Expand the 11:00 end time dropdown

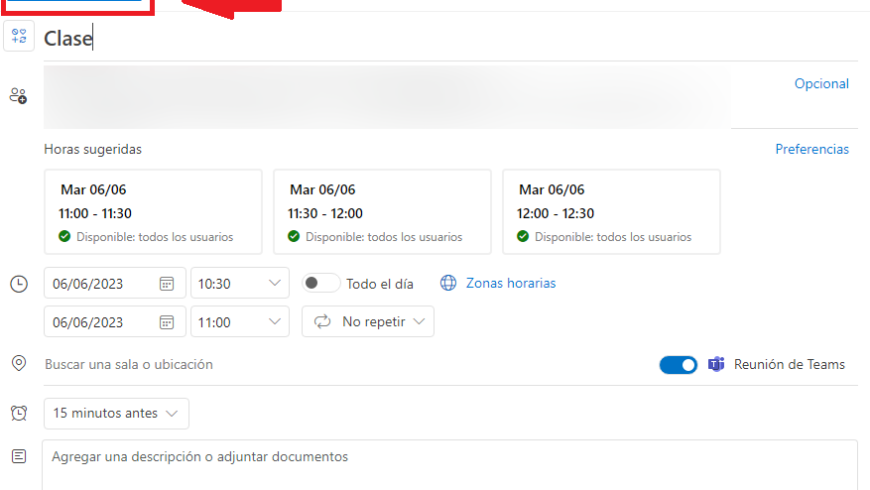pyautogui.click(x=240, y=322)
